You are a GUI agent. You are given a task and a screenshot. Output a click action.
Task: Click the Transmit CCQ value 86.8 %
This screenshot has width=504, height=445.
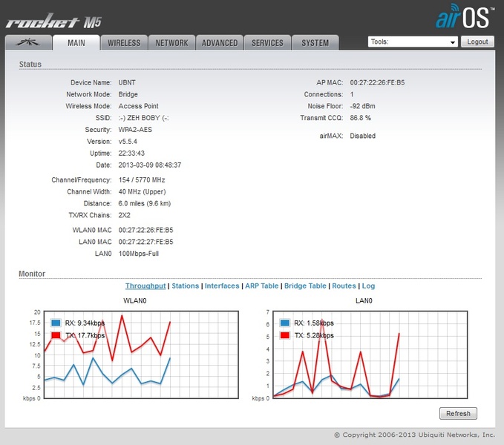[x=360, y=118]
